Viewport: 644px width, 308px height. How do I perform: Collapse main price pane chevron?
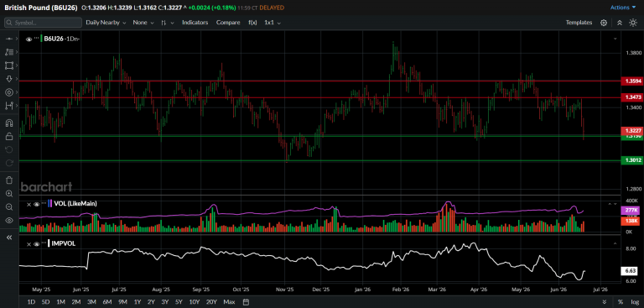pyautogui.click(x=615, y=39)
